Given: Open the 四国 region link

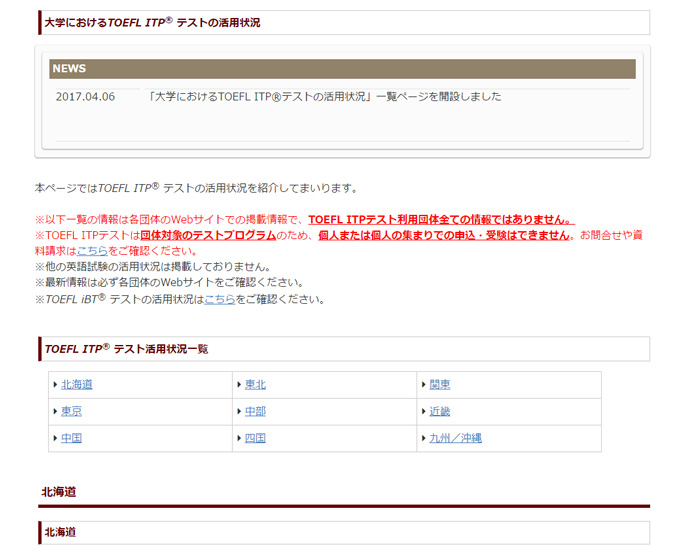Looking at the screenshot, I should tap(255, 438).
